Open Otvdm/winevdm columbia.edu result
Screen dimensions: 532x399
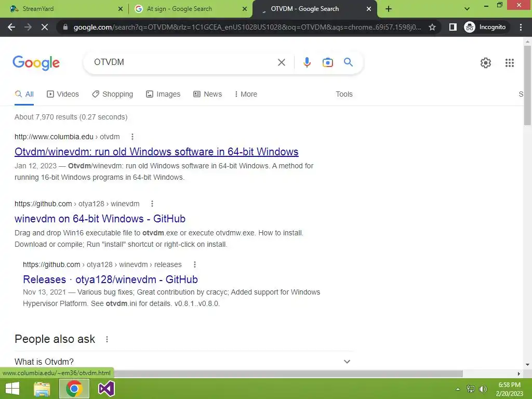coord(156,152)
